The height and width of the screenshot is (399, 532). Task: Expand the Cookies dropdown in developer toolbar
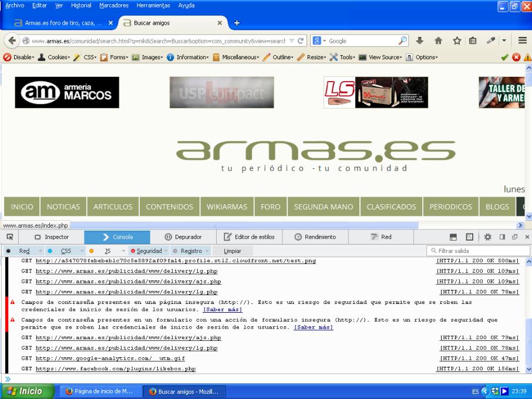point(58,57)
